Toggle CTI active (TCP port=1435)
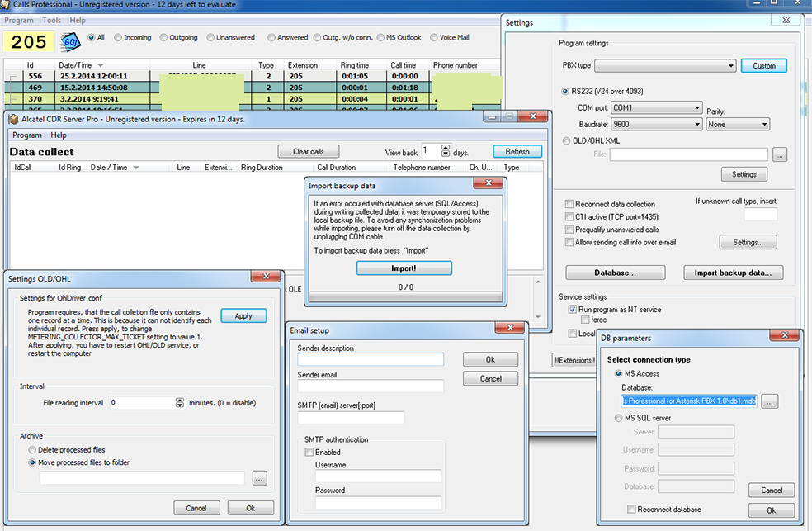The image size is (812, 531). 569,216
